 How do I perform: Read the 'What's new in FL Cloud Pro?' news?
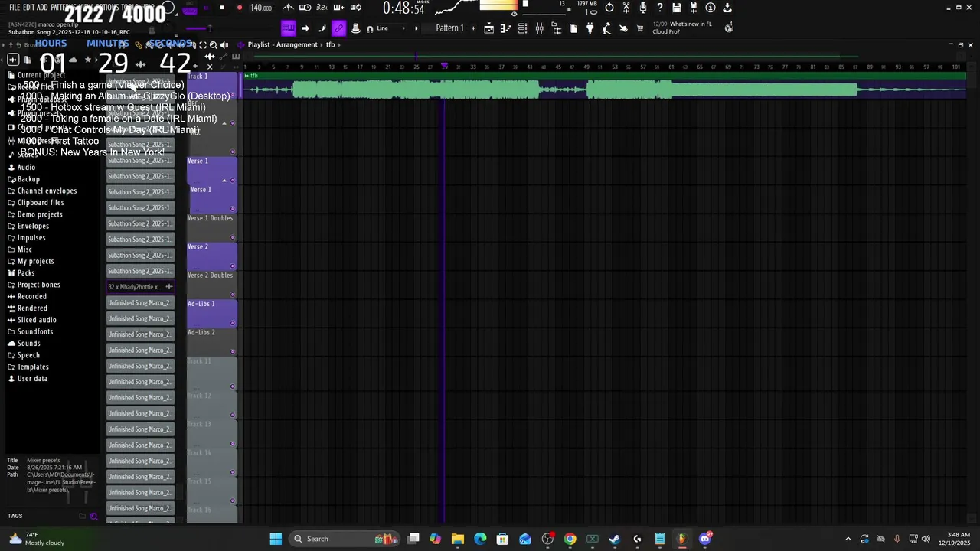[681, 28]
